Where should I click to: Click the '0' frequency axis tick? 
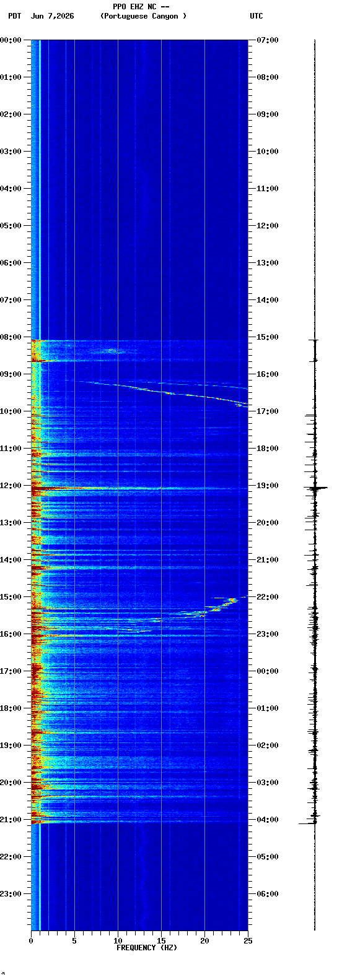31,941
